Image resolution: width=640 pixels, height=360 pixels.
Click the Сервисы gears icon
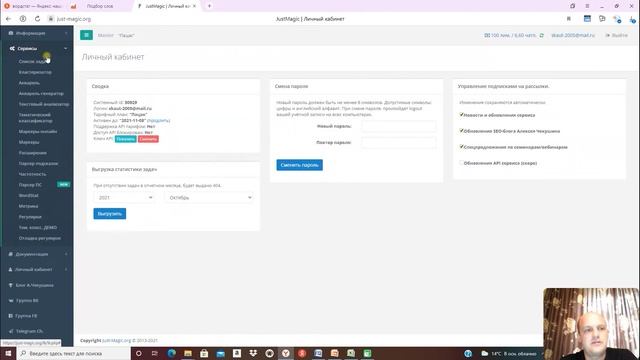pyautogui.click(x=12, y=48)
